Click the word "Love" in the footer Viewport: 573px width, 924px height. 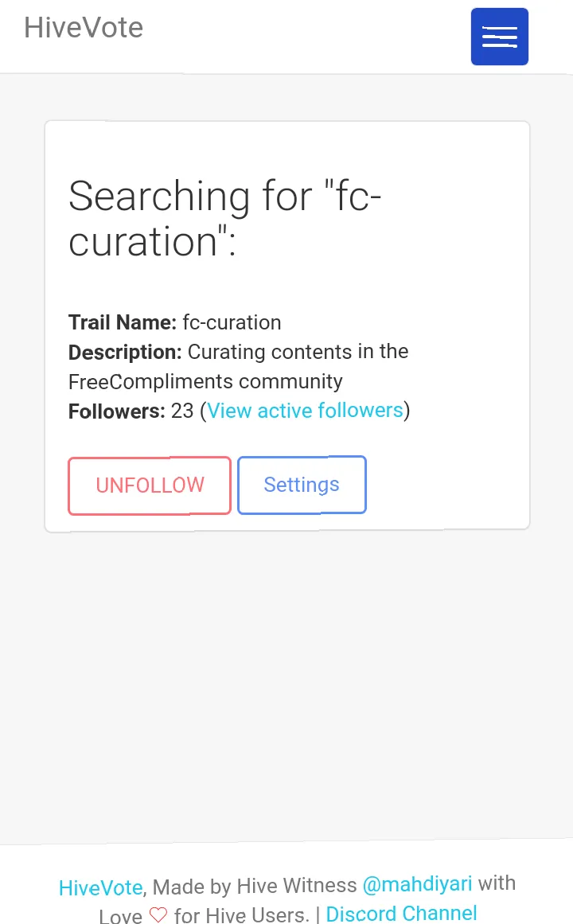point(121,916)
